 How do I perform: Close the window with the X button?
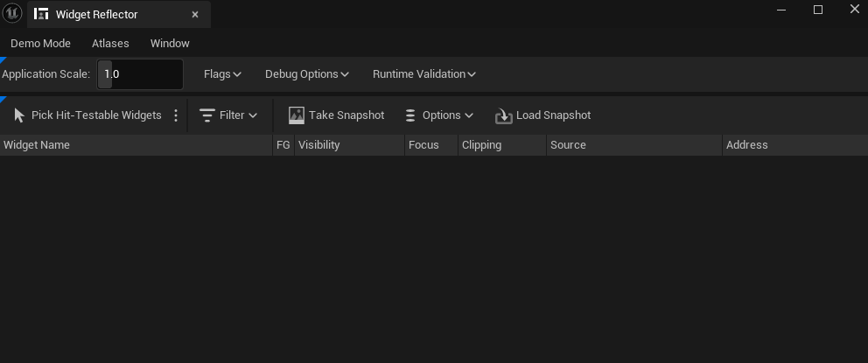[854, 10]
